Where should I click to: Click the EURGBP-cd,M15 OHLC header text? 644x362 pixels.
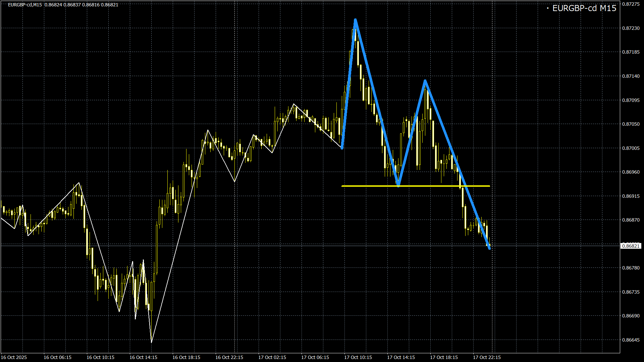[x=63, y=5]
